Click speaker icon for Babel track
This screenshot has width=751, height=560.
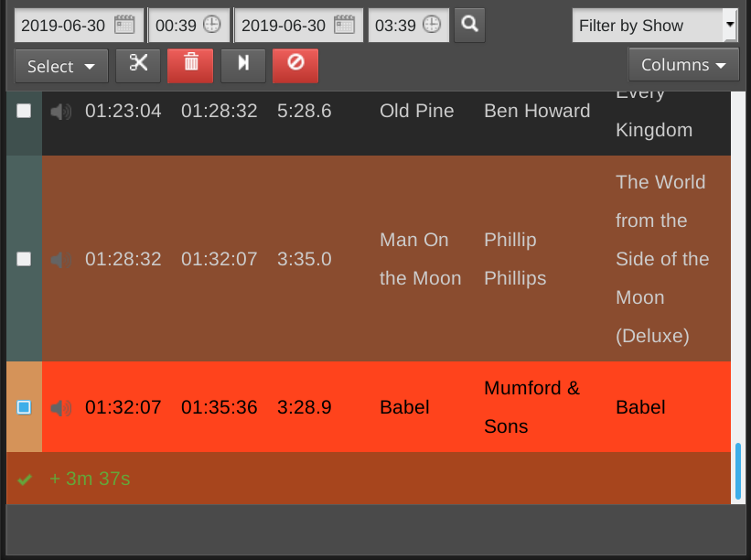(x=61, y=408)
